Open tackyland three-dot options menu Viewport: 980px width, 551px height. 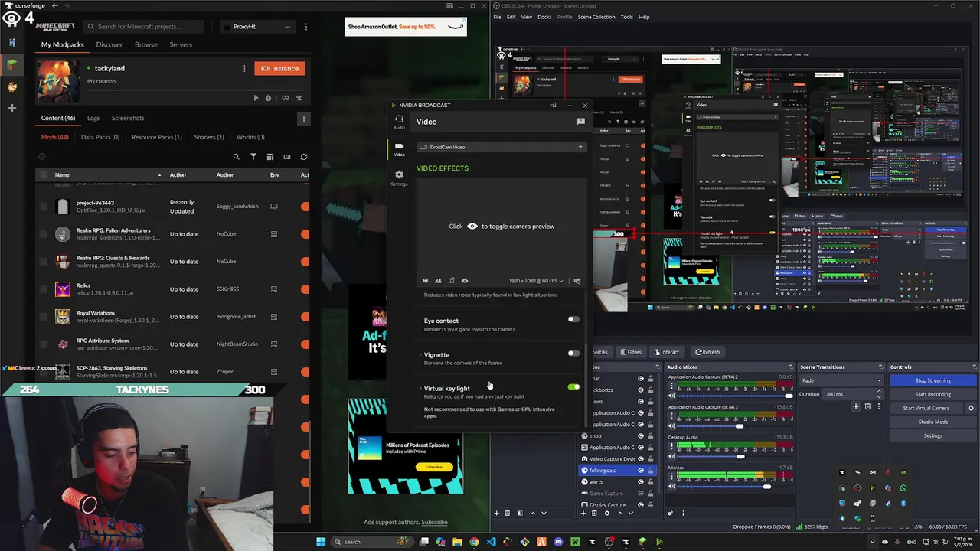coord(244,68)
